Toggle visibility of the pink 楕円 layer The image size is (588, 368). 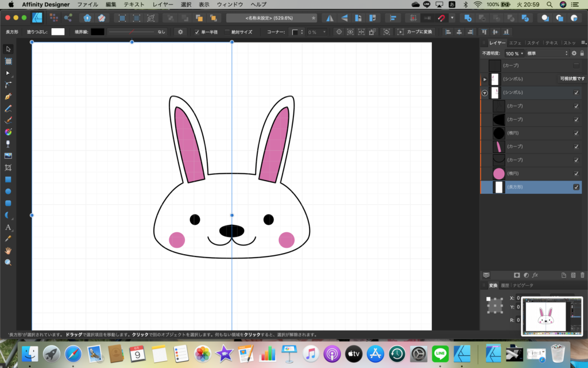click(577, 173)
